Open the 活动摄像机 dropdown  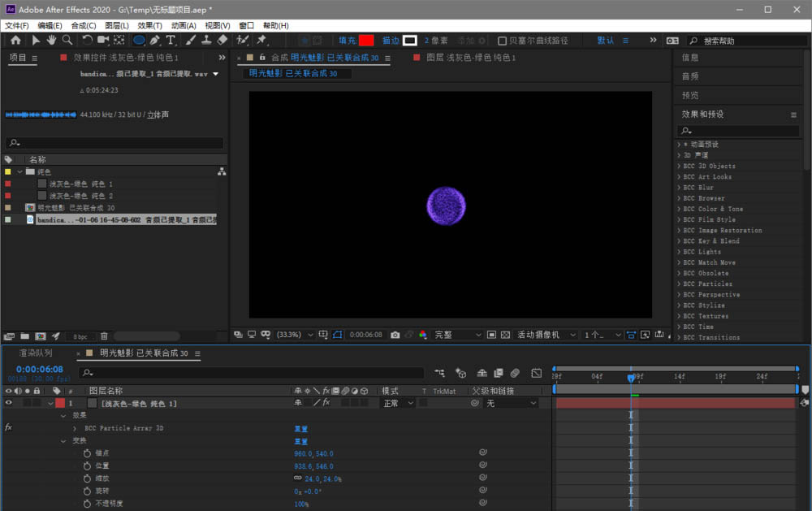pyautogui.click(x=546, y=335)
